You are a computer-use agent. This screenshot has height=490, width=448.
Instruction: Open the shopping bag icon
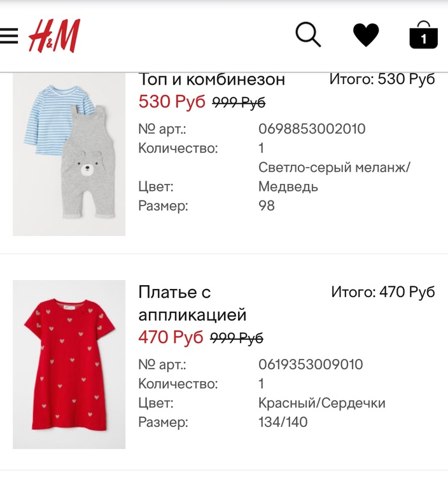click(x=424, y=35)
